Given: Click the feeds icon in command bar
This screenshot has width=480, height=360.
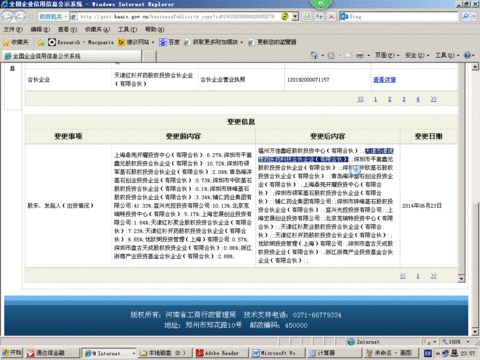Looking at the screenshot, I should pyautogui.click(x=331, y=55).
